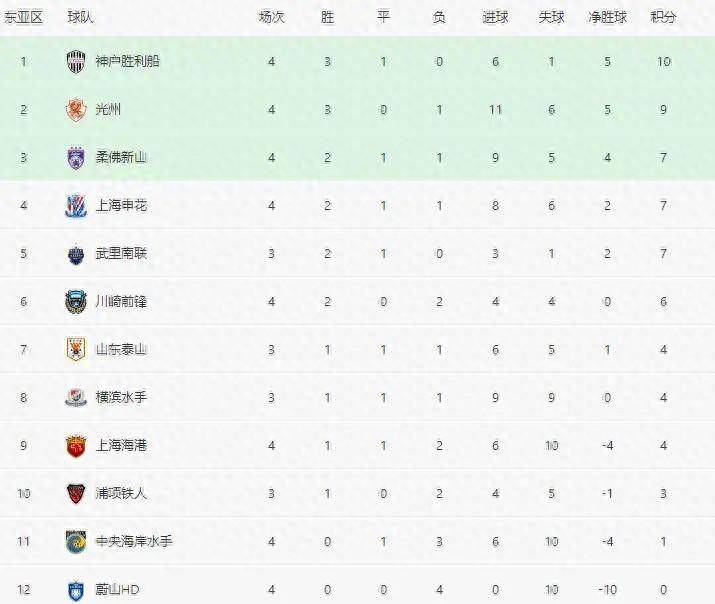Click the 山东泰山 team crest icon
Viewport: 715px width, 604px height.
click(x=76, y=349)
